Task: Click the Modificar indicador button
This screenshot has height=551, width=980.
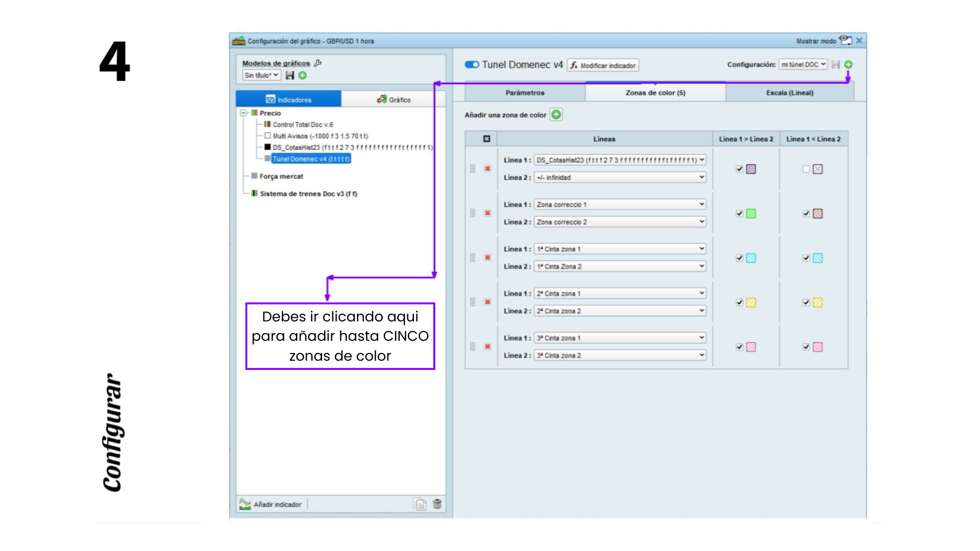Action: (603, 65)
